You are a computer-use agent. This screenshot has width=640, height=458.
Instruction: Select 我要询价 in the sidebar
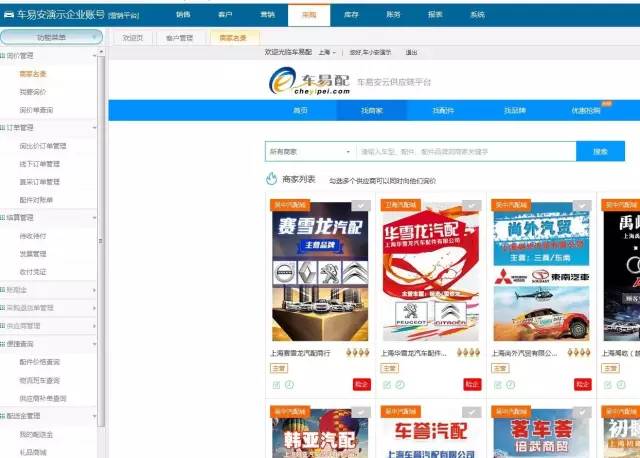(x=33, y=92)
